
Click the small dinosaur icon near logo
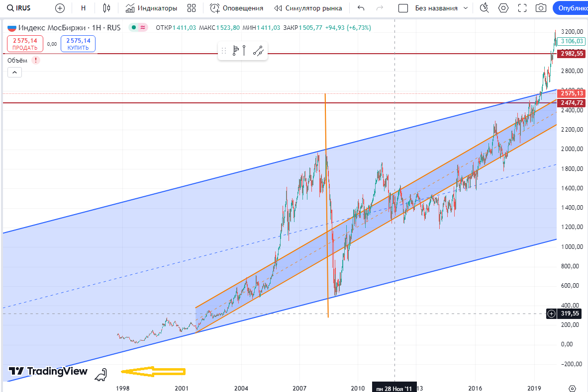(x=101, y=375)
